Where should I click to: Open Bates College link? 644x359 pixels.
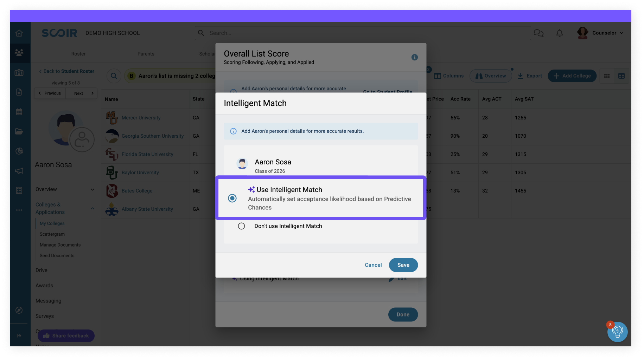(x=137, y=191)
